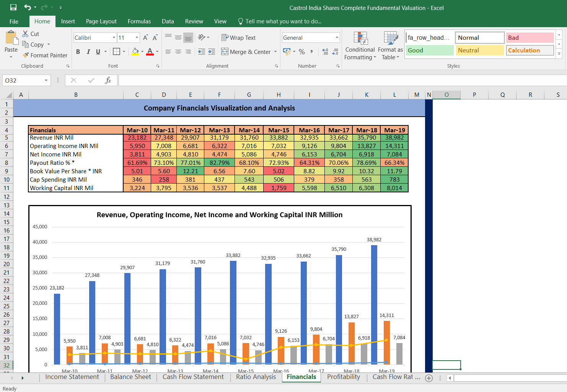Click the Paste clipboard icon
Viewport: 567px width, 392px height.
[11, 38]
